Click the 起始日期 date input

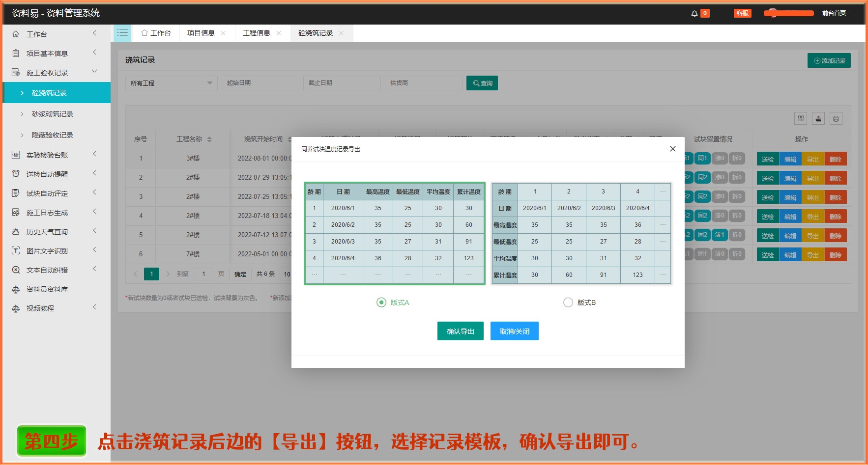(x=260, y=83)
